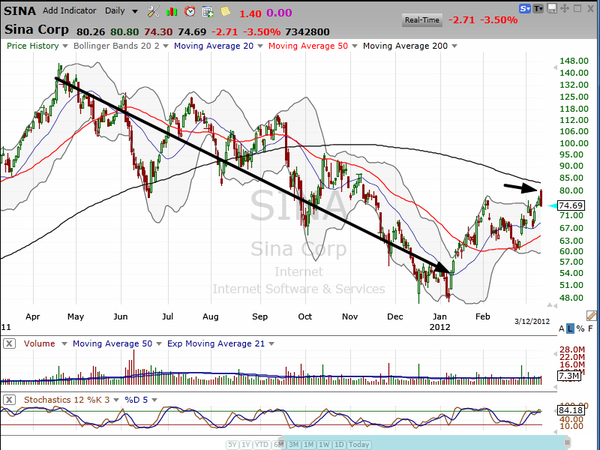Click the Real-Time button
Screen dimensions: 600x450
[422, 20]
